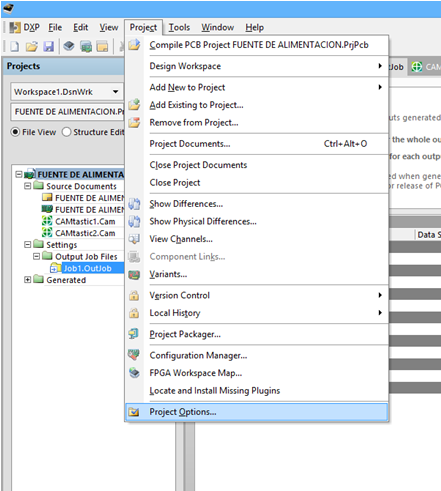Open the Local History submenu
The width and height of the screenshot is (441, 491).
click(257, 313)
